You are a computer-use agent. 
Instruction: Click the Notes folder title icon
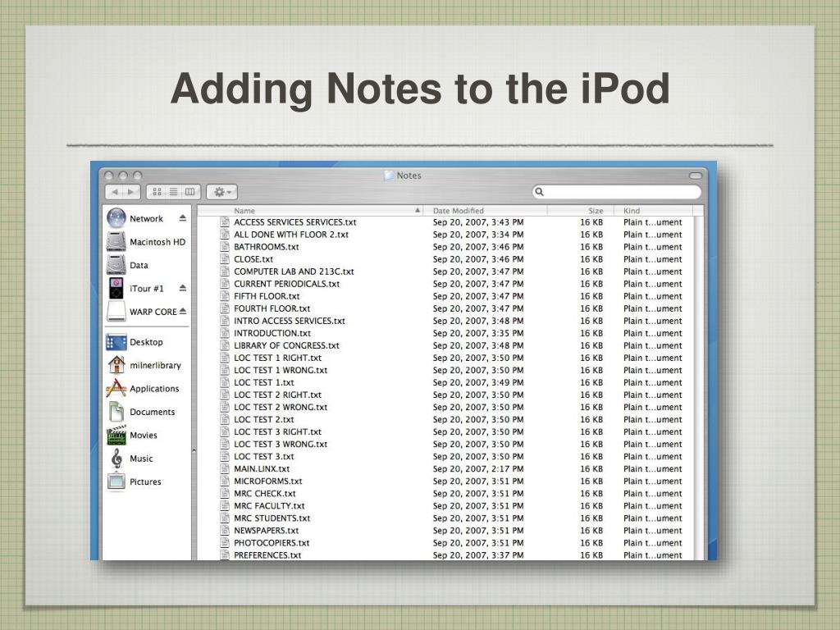pyautogui.click(x=389, y=176)
